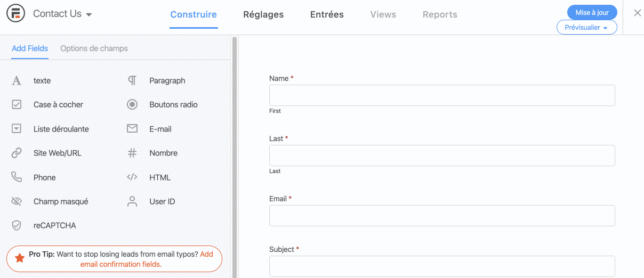Click the Paragraph field label
This screenshot has height=278, width=644.
pyautogui.click(x=167, y=81)
